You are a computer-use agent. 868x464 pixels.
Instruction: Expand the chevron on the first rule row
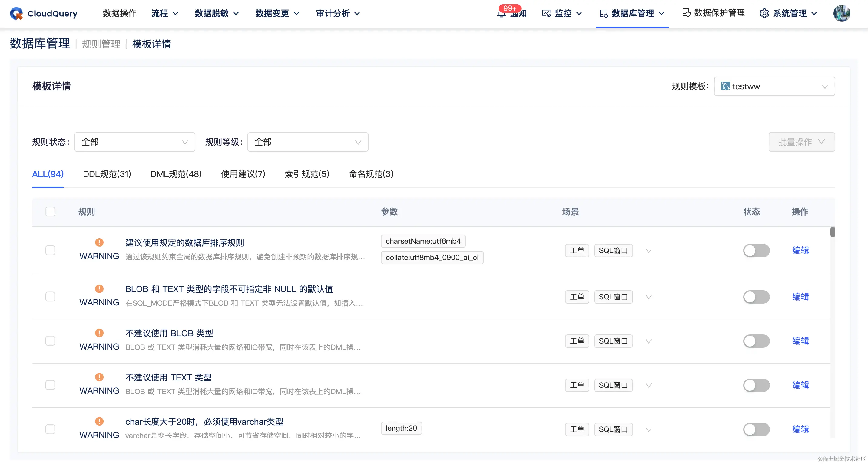[x=649, y=251]
